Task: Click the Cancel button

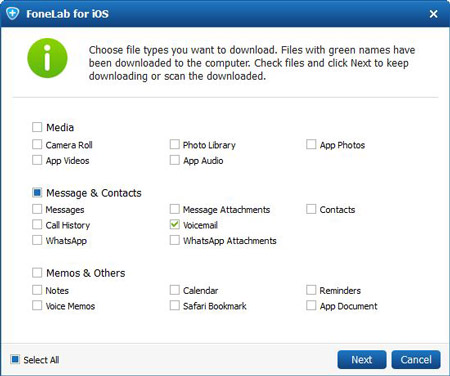Action: 416,360
